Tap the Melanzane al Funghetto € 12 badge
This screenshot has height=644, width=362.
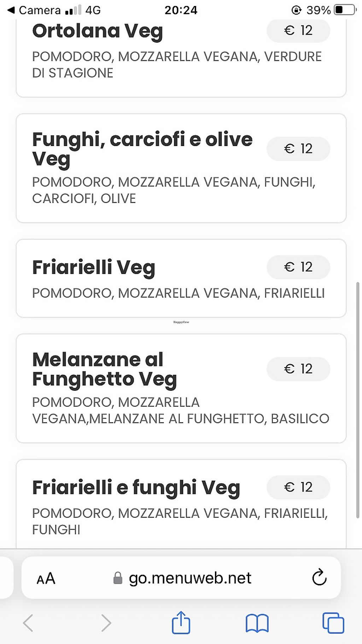coord(298,369)
